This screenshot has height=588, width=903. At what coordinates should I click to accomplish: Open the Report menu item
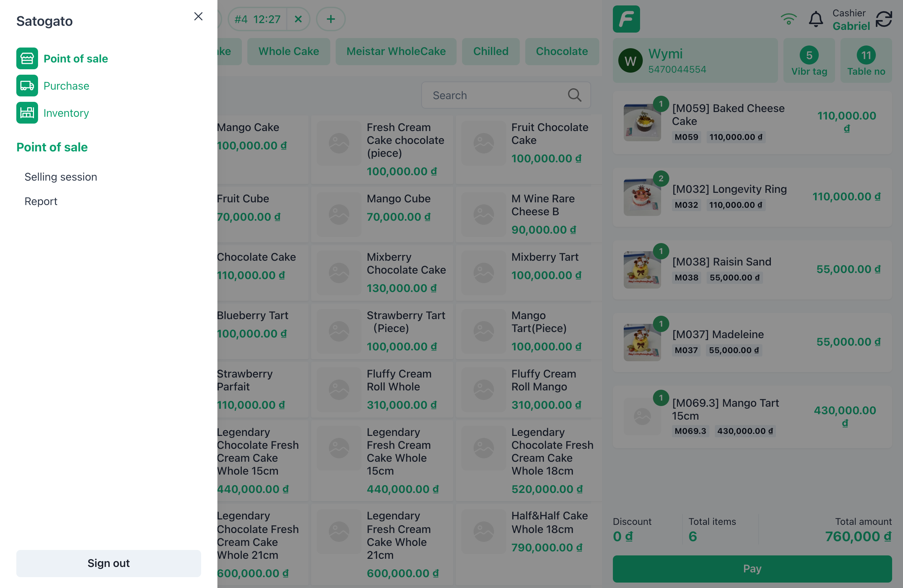tap(41, 201)
